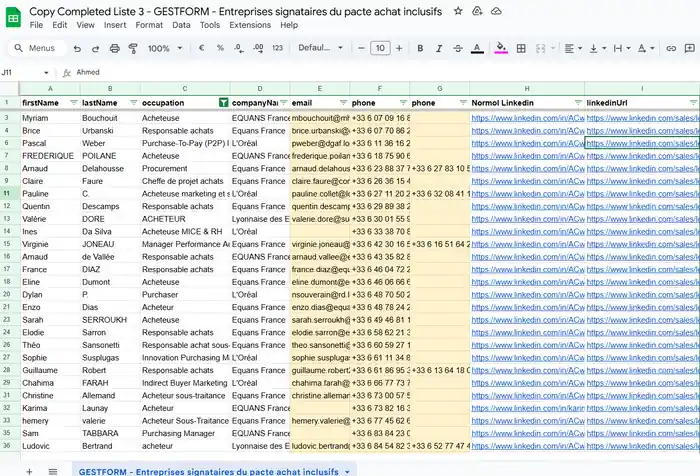Check the cloud save status icon
Viewport: 700px width, 476px height.
(496, 11)
